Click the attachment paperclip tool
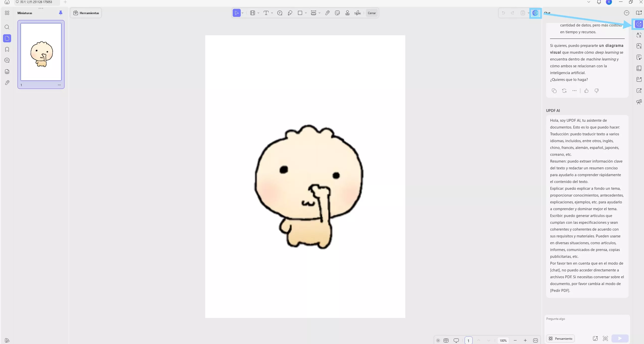 click(327, 13)
